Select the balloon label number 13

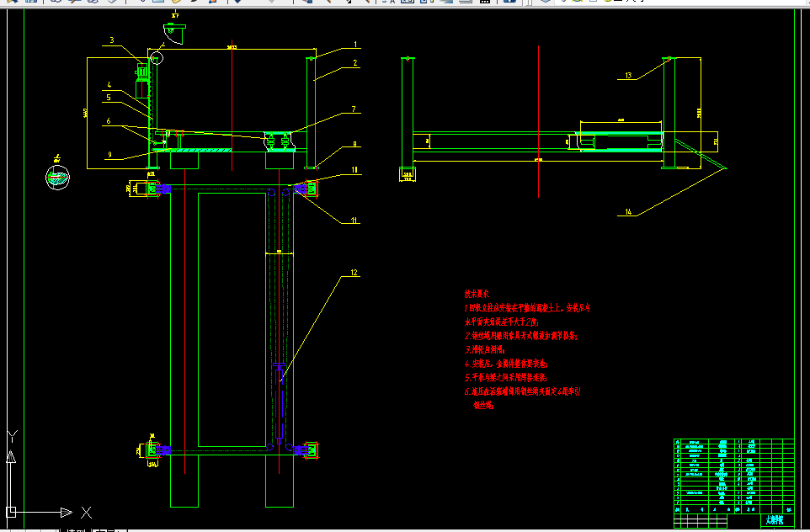coord(628,76)
